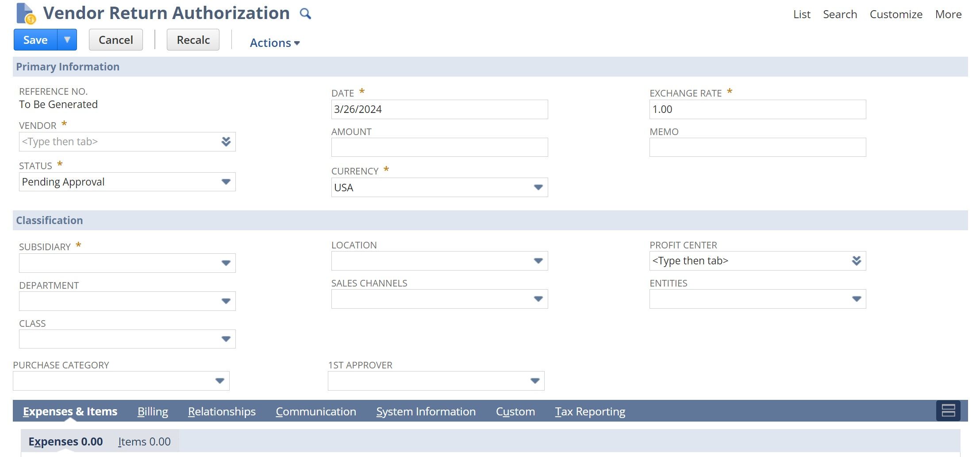Click the Cancel button
The width and height of the screenshot is (980, 457).
115,39
